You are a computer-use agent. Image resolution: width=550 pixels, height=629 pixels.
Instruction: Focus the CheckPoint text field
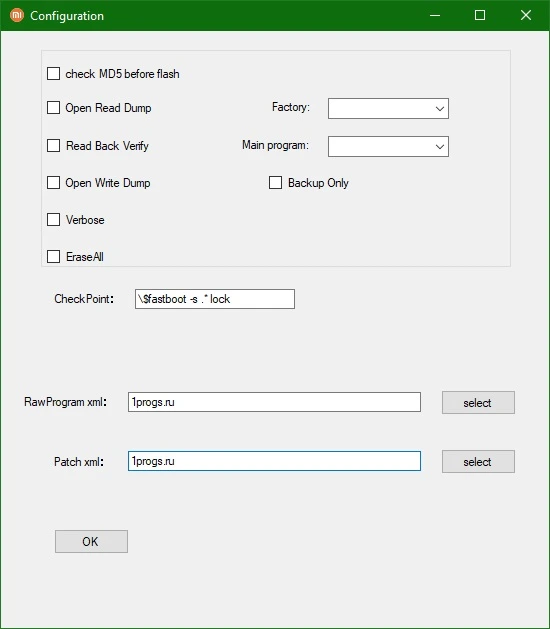pyautogui.click(x=215, y=299)
